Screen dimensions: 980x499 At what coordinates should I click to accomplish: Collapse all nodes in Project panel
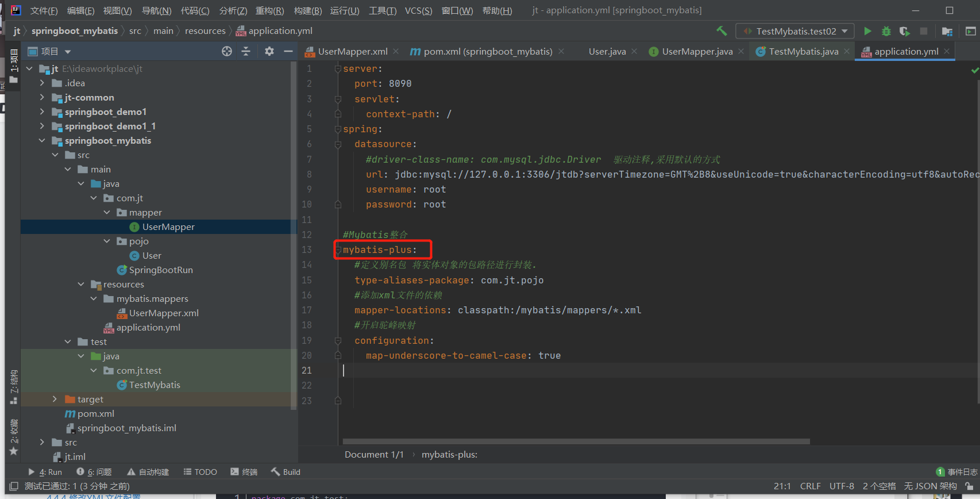click(246, 51)
